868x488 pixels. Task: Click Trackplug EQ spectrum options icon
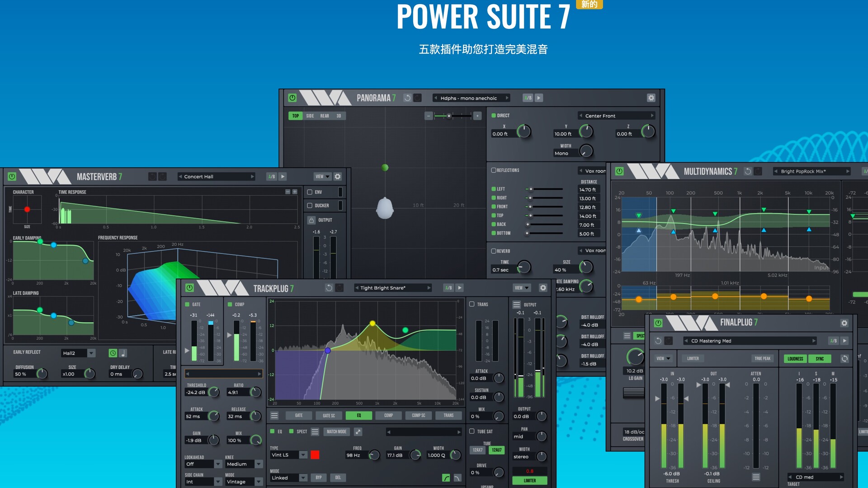tap(315, 432)
